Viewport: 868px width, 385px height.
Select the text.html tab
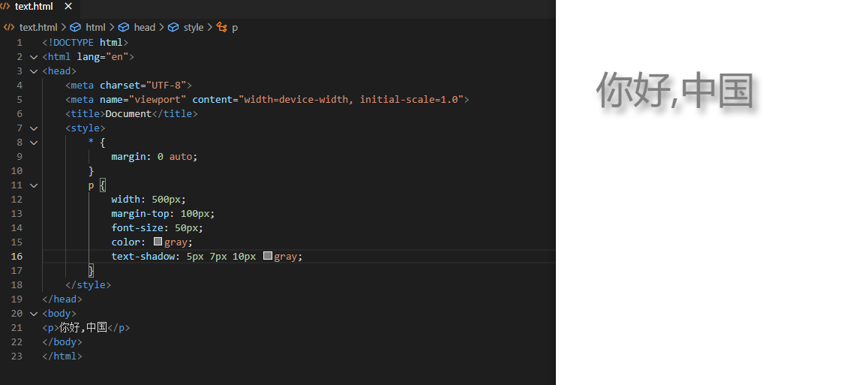click(x=34, y=7)
